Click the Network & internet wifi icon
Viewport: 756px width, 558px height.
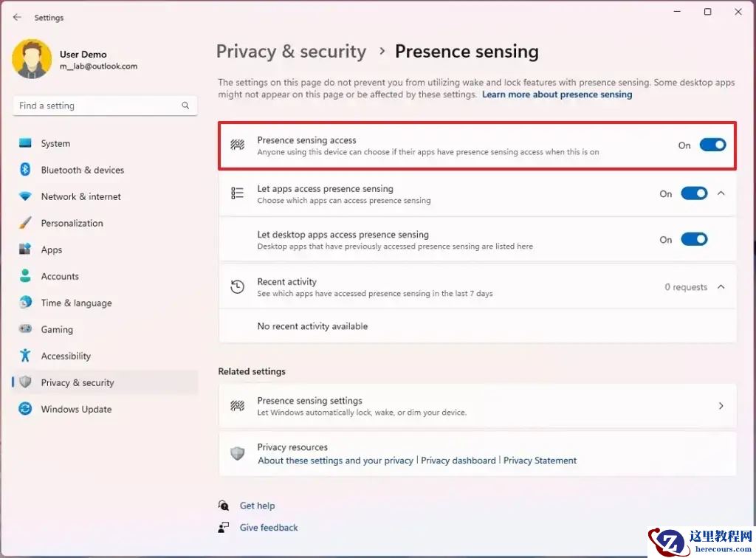(25, 196)
